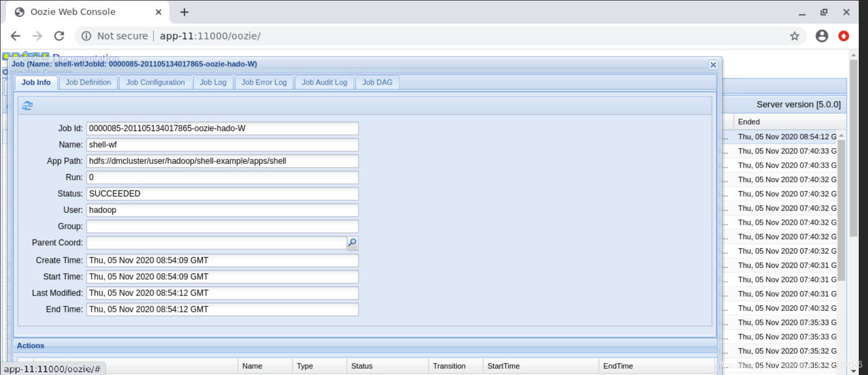Click the browser address bar URL

coord(210,36)
